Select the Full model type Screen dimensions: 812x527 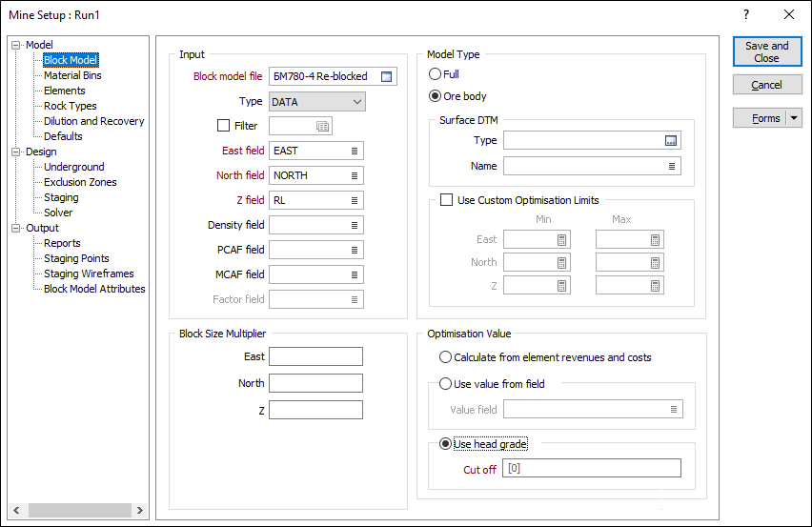435,74
